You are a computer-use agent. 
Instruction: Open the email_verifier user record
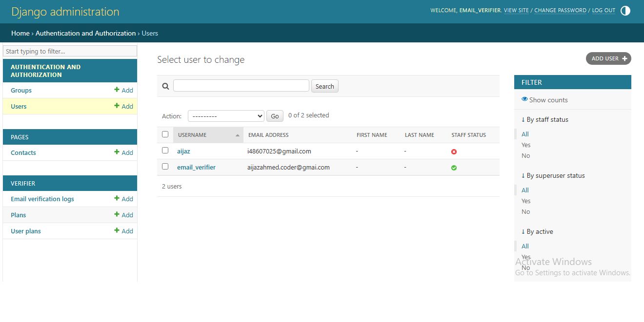click(196, 167)
